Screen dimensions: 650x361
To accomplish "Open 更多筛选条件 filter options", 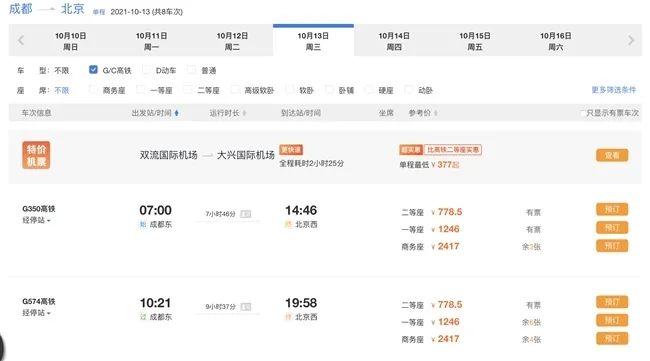I will click(x=614, y=90).
